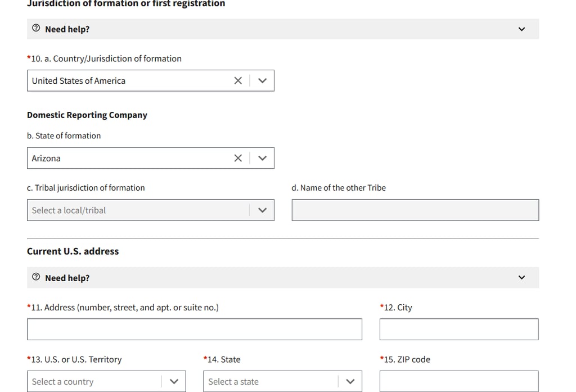Click Need help text under Current U.S. address
The image size is (576, 392).
coord(67,278)
